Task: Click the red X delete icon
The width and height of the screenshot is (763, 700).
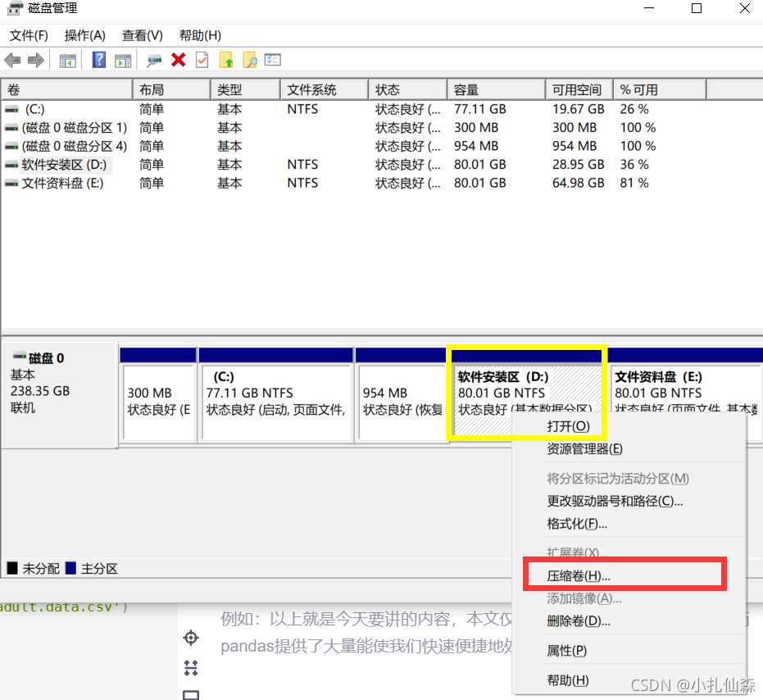Action: tap(179, 60)
